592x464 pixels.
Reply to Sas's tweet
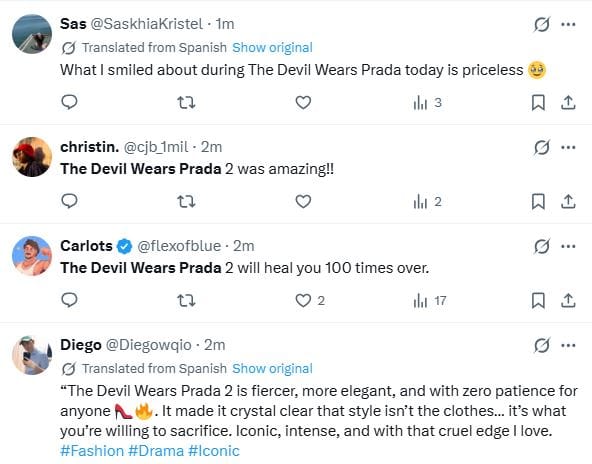[x=69, y=102]
